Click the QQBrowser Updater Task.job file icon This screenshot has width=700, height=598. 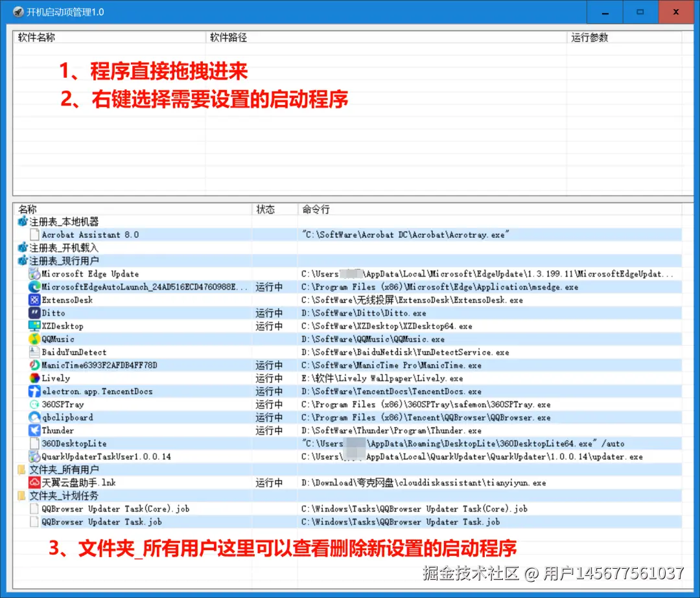tap(34, 522)
